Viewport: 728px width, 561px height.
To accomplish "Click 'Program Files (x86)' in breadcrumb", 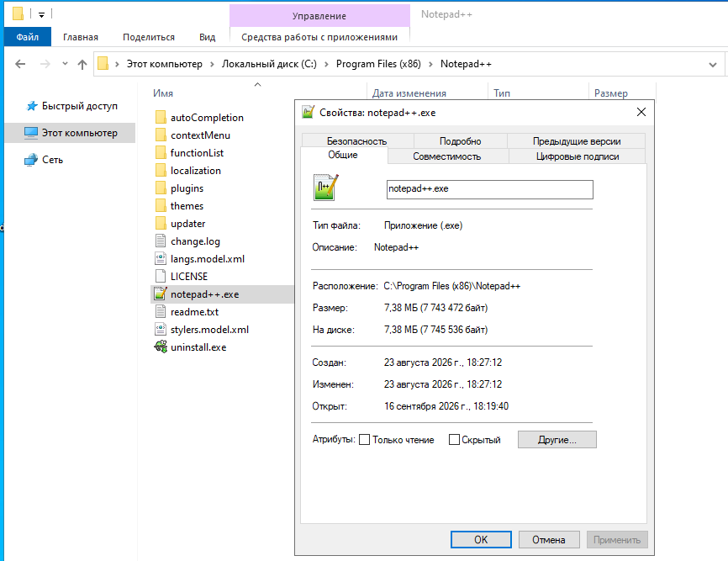I will click(378, 64).
